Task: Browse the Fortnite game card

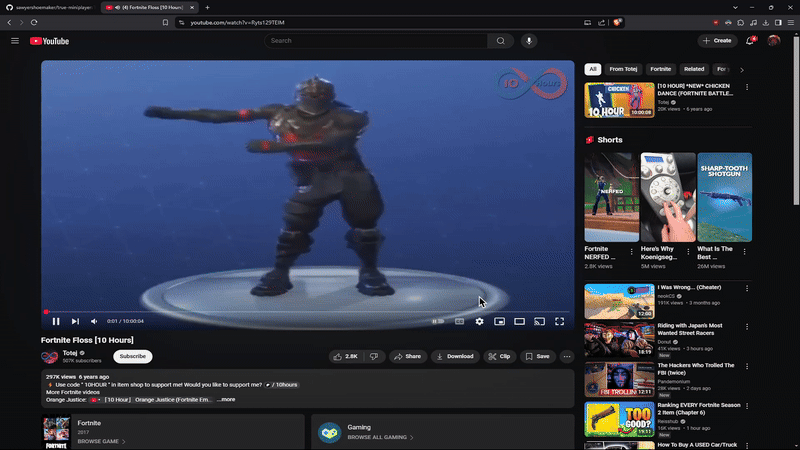Action: (x=173, y=432)
